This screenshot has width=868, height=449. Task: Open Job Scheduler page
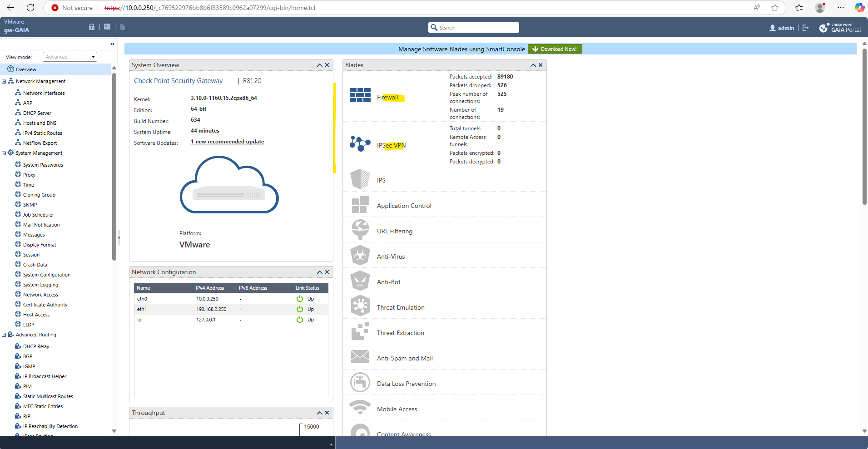coord(38,215)
